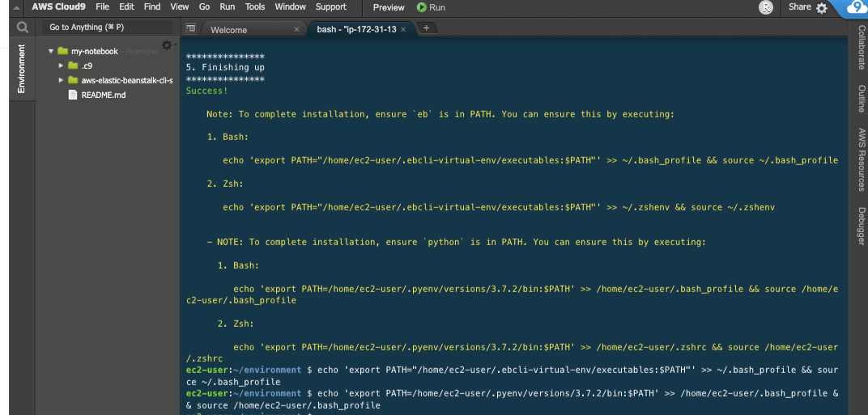Click the '5. Finishing up' terminal heading
This screenshot has width=868, height=415.
click(225, 67)
